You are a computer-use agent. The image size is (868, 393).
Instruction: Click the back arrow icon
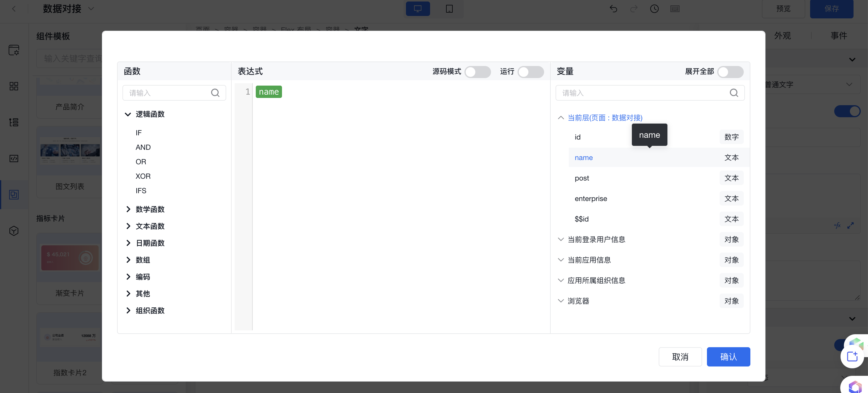coord(14,9)
